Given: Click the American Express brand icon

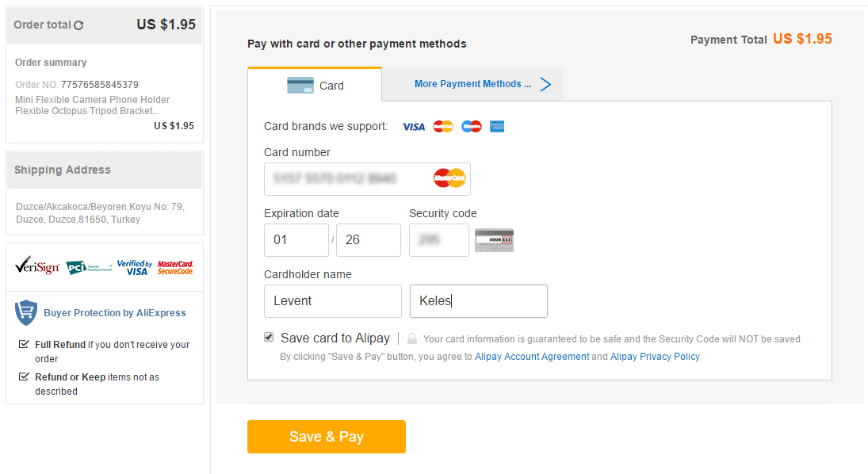Looking at the screenshot, I should 497,127.
